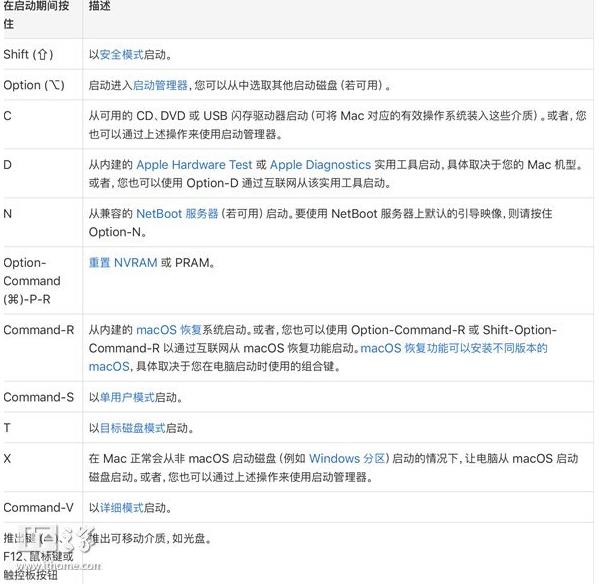Click the 描述 column header

99,7
